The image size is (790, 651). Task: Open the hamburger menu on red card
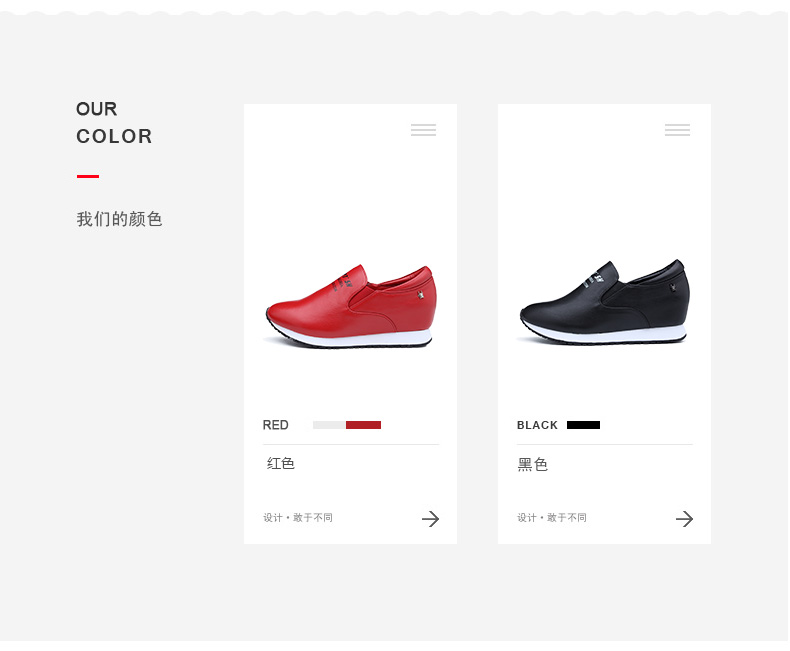[423, 130]
